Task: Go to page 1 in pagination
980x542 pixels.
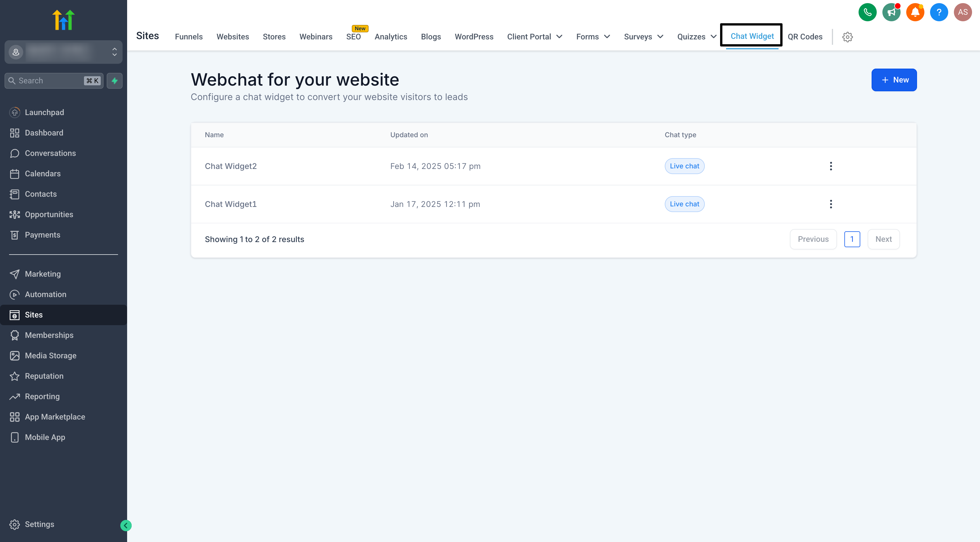Action: click(x=852, y=239)
